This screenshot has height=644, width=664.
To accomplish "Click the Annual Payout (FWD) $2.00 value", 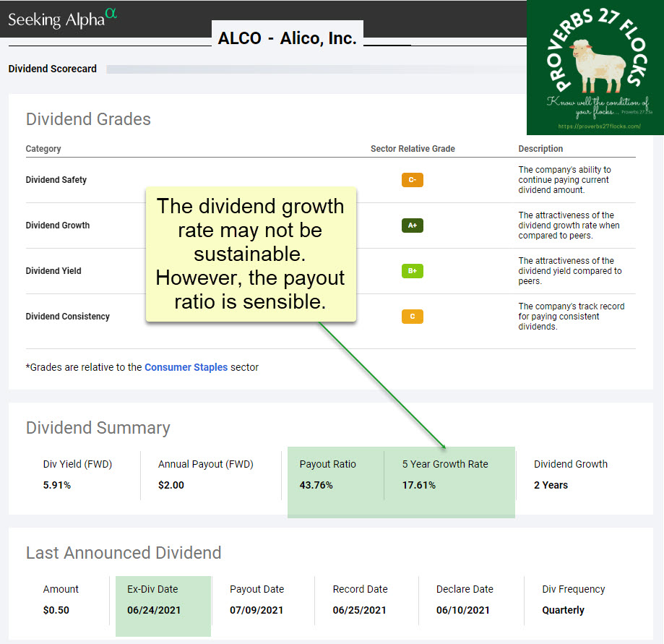I will coord(171,485).
